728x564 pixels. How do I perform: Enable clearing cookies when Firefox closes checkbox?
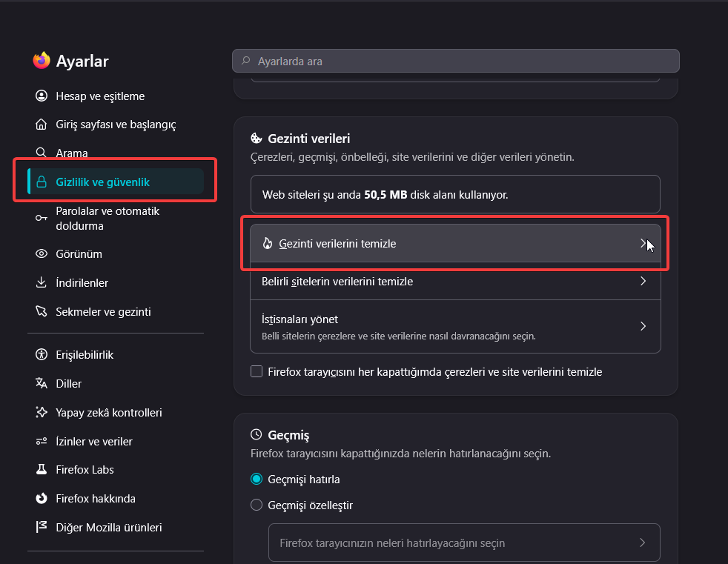[257, 371]
